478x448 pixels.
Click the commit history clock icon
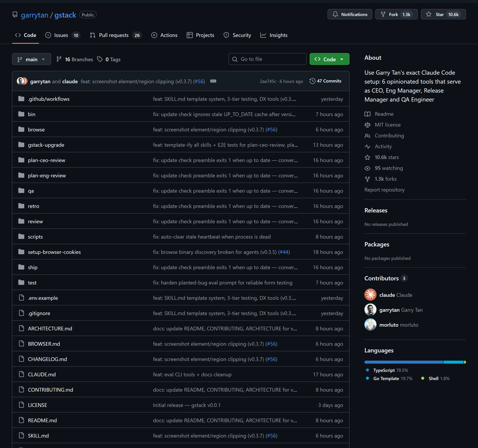click(312, 81)
